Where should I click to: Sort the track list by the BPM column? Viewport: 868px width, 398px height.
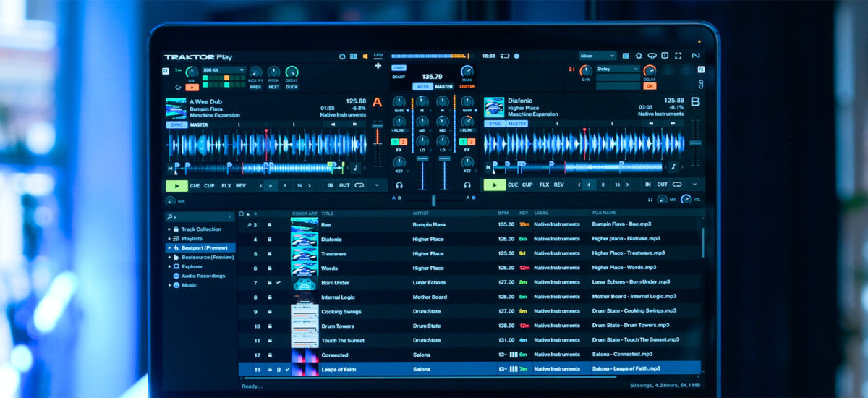click(503, 213)
